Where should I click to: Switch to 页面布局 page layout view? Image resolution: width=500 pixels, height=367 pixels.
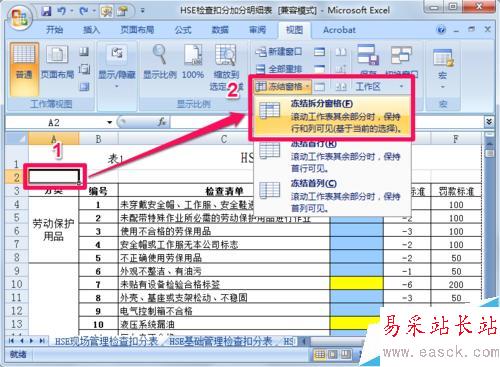click(x=57, y=62)
